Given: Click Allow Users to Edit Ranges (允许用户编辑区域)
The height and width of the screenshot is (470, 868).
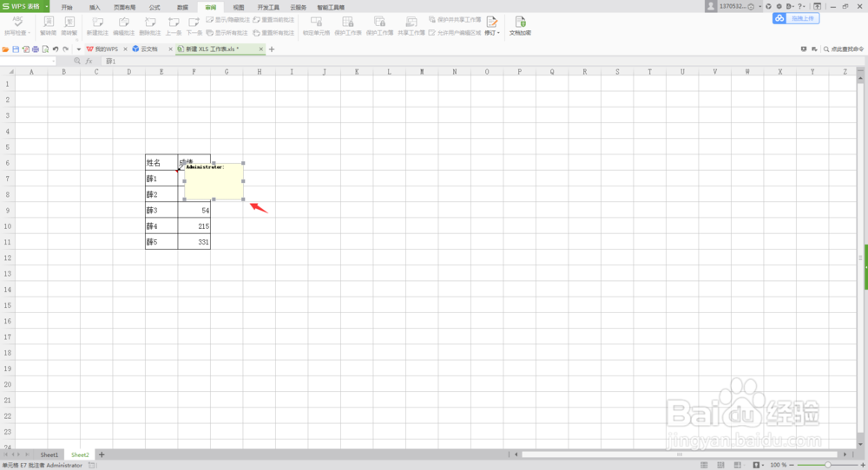Looking at the screenshot, I should tap(455, 33).
